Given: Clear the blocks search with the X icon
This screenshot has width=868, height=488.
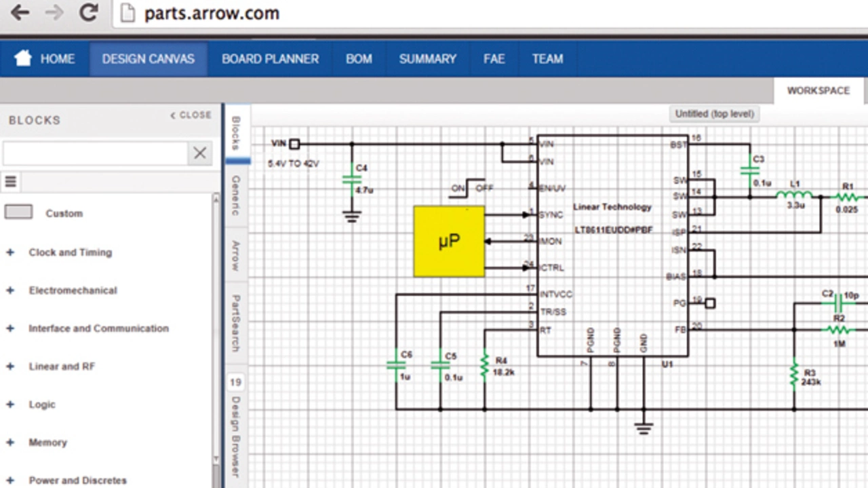Looking at the screenshot, I should click(199, 153).
